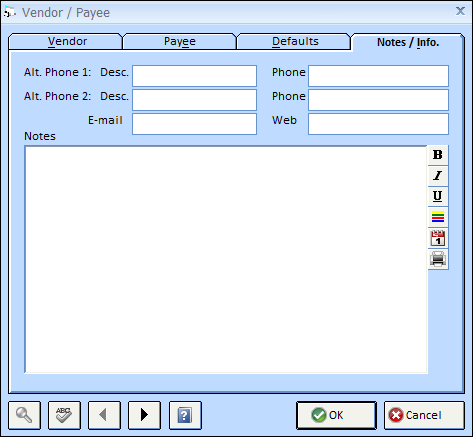Click the magnifying glass search button
This screenshot has height=437, width=473.
click(24, 415)
